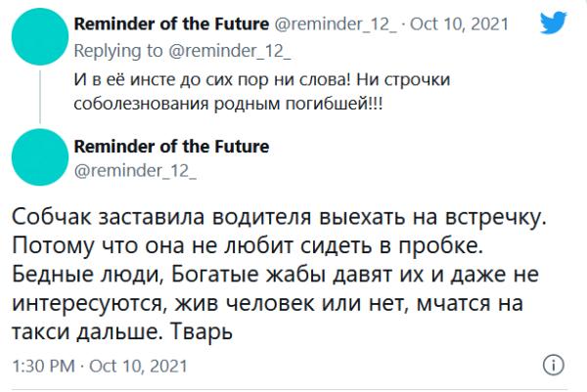The height and width of the screenshot is (392, 587).
Task: Open the Reminder of the Future name in the reply header
Action: (171, 23)
